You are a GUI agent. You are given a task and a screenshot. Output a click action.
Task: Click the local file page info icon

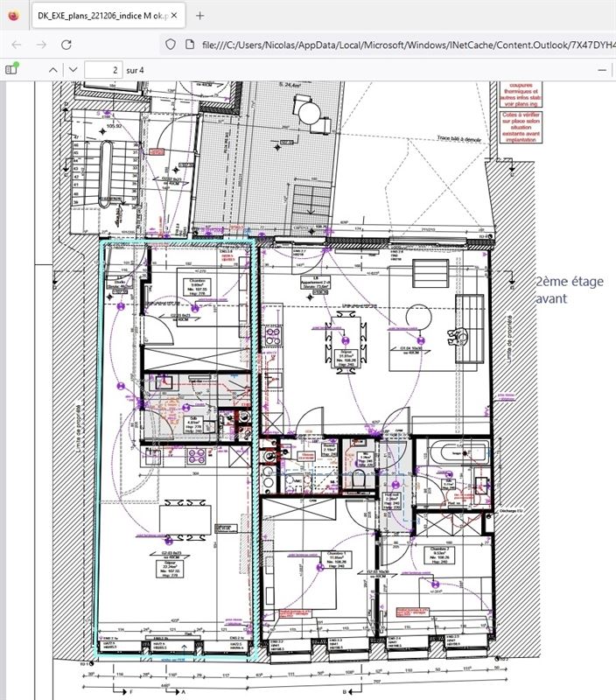point(190,44)
